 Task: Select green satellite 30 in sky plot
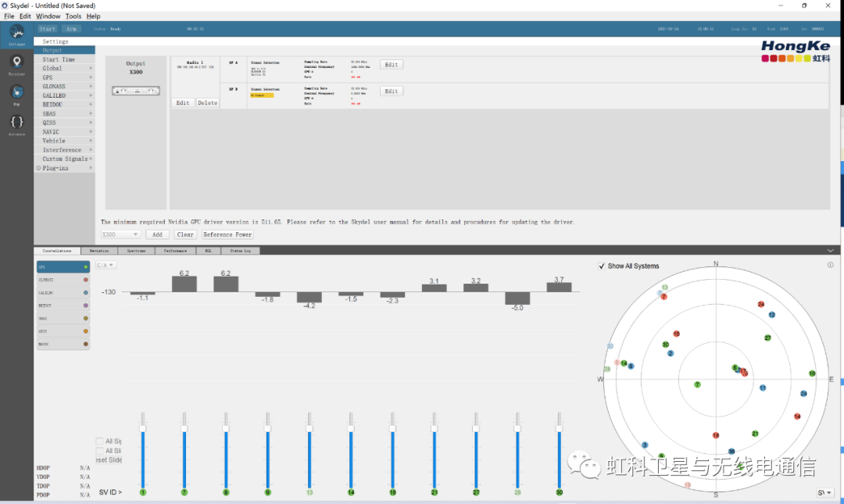(x=665, y=345)
